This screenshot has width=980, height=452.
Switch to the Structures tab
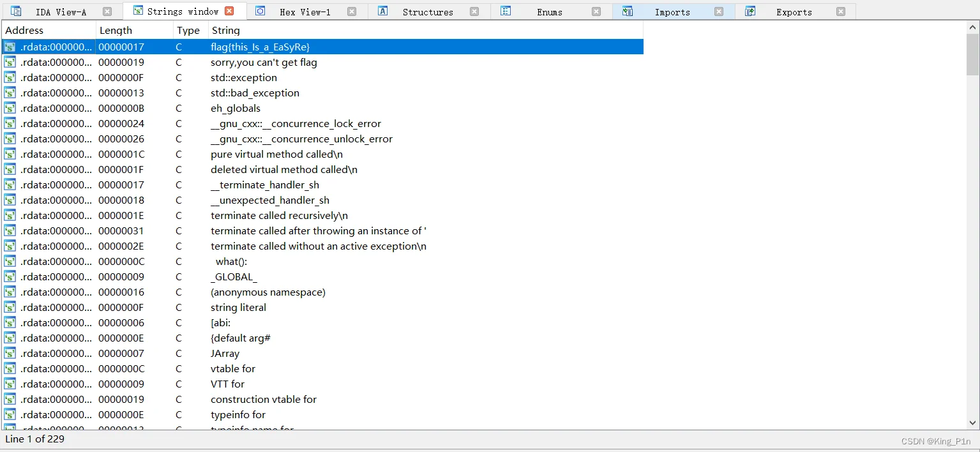coord(427,12)
